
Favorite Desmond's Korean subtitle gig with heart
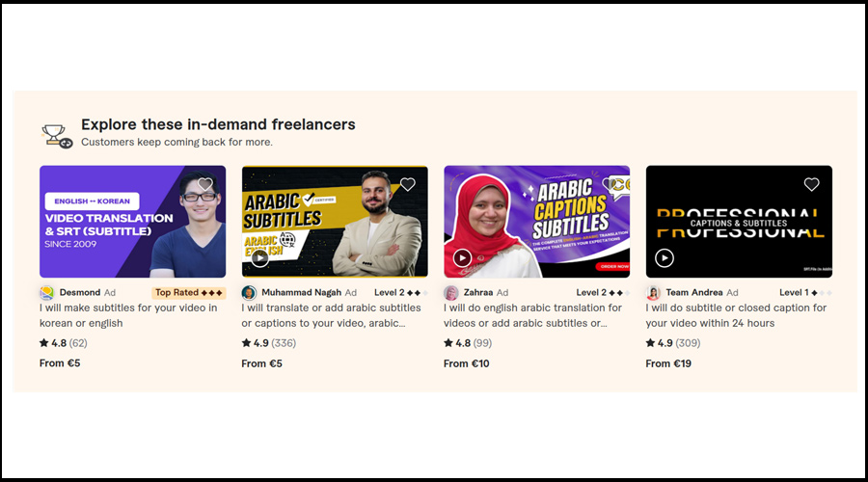pyautogui.click(x=204, y=184)
